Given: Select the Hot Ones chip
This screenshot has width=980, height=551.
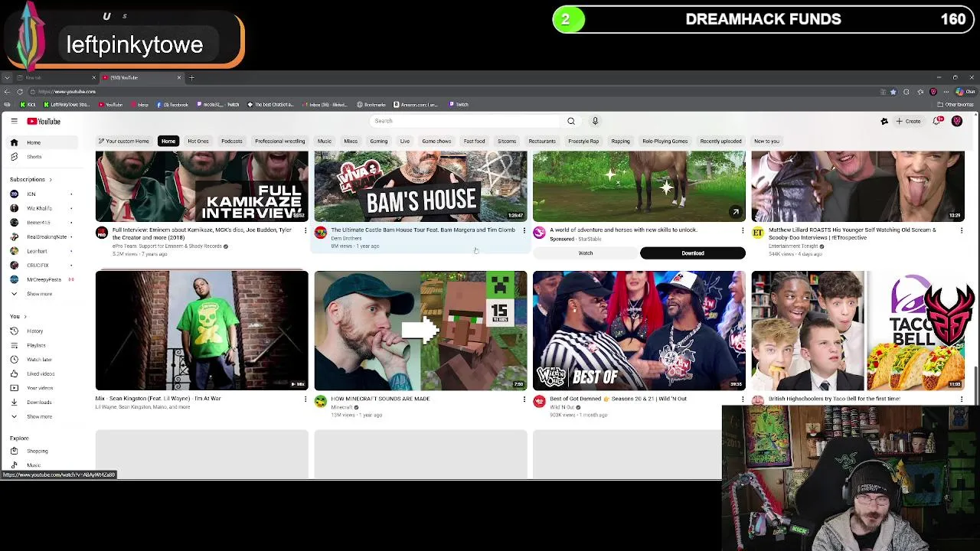Looking at the screenshot, I should point(198,141).
